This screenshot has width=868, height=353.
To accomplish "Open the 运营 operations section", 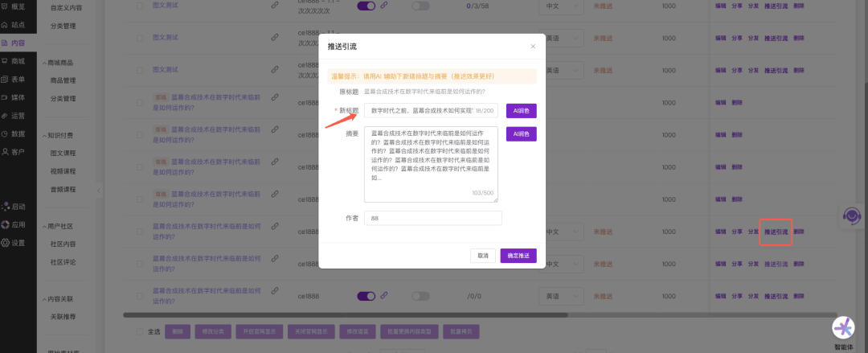I will pyautogui.click(x=14, y=116).
